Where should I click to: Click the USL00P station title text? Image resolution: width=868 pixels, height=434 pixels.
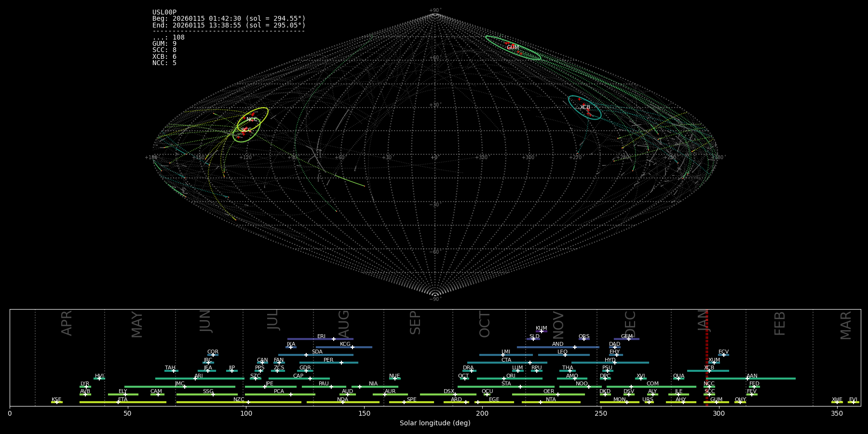(x=164, y=13)
